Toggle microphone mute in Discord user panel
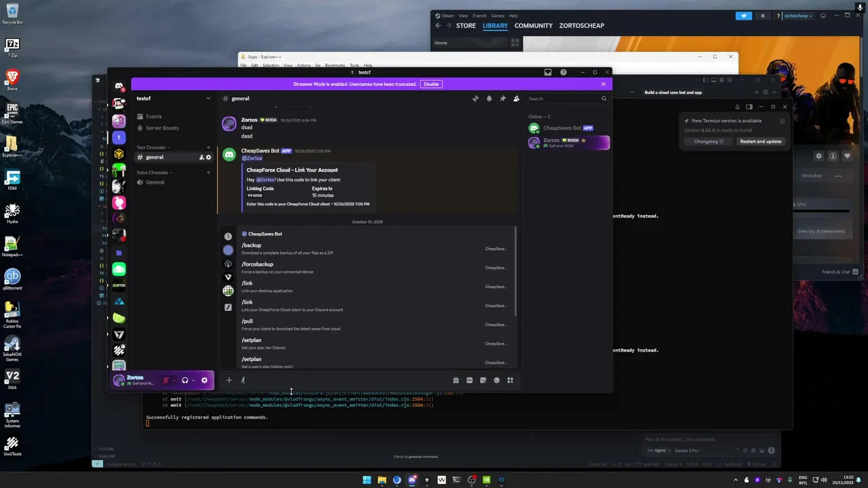The height and width of the screenshot is (488, 868). pos(165,380)
